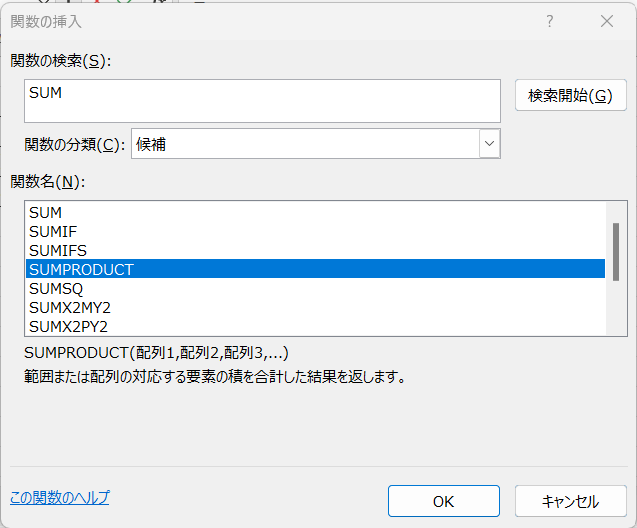637x528 pixels.
Task: Click the function search text box containing SUM
Action: 262,101
